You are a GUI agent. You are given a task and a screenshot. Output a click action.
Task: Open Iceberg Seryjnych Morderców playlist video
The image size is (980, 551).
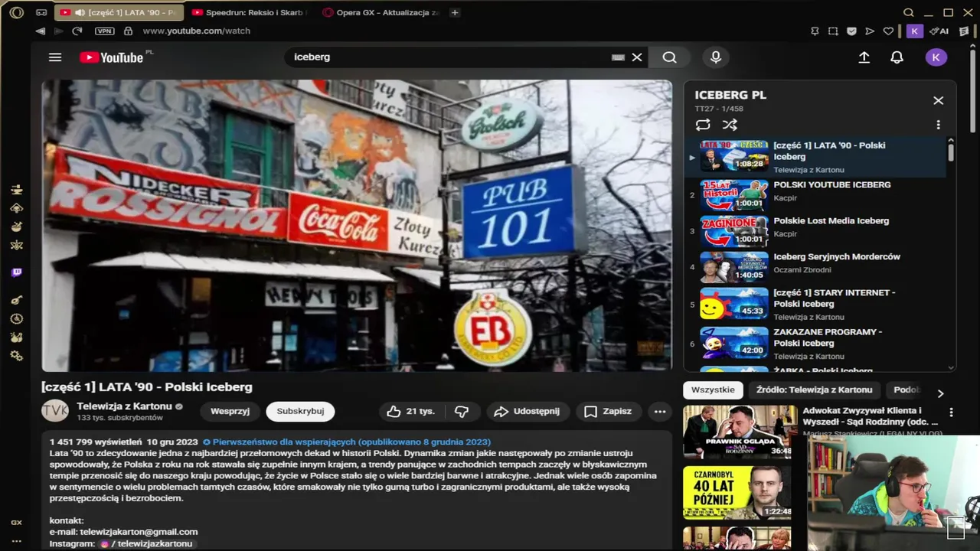tap(816, 267)
